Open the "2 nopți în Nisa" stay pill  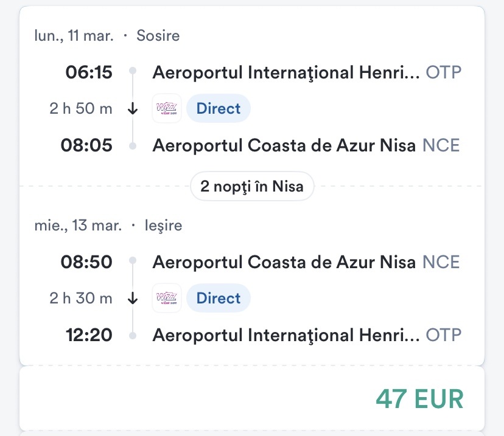click(252, 186)
